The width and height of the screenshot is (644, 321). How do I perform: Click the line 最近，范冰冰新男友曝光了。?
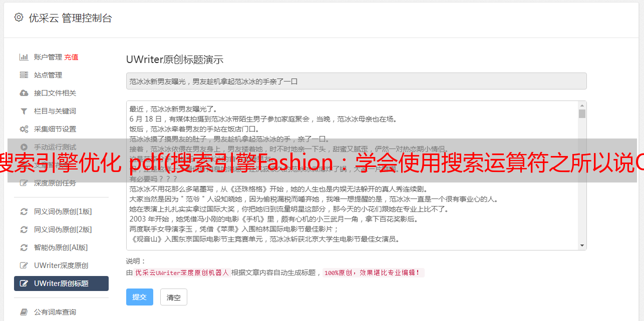[173, 109]
